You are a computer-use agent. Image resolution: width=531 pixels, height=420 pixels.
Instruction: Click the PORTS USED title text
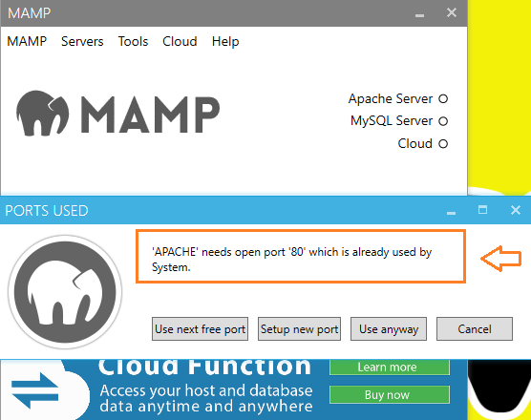(x=47, y=211)
